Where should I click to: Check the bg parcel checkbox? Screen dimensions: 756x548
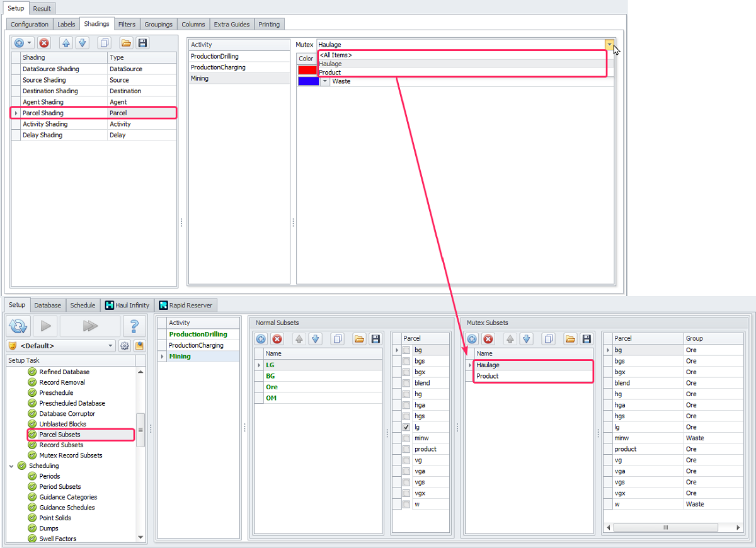(406, 350)
